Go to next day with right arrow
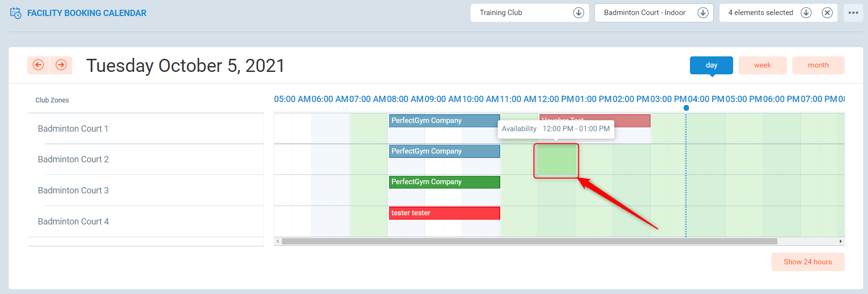 pos(61,65)
